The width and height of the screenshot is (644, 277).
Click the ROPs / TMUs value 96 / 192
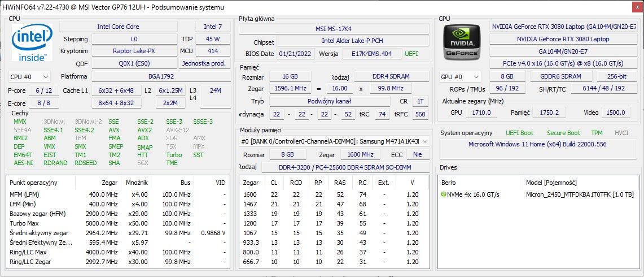point(507,89)
